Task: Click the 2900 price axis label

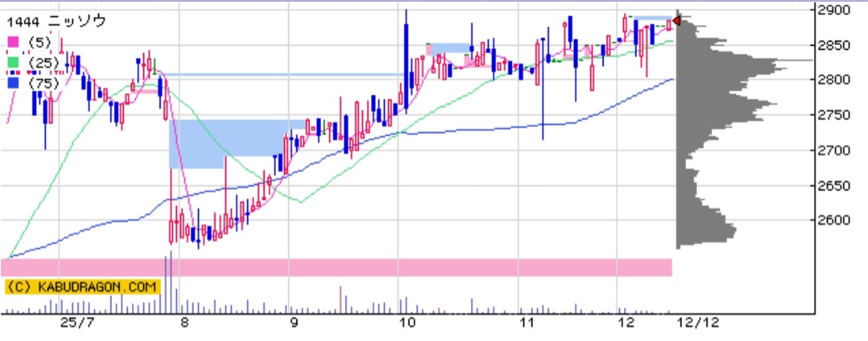Action: point(834,10)
